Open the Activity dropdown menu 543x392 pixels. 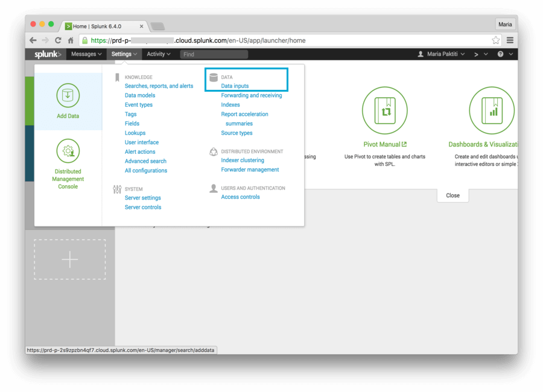point(159,54)
